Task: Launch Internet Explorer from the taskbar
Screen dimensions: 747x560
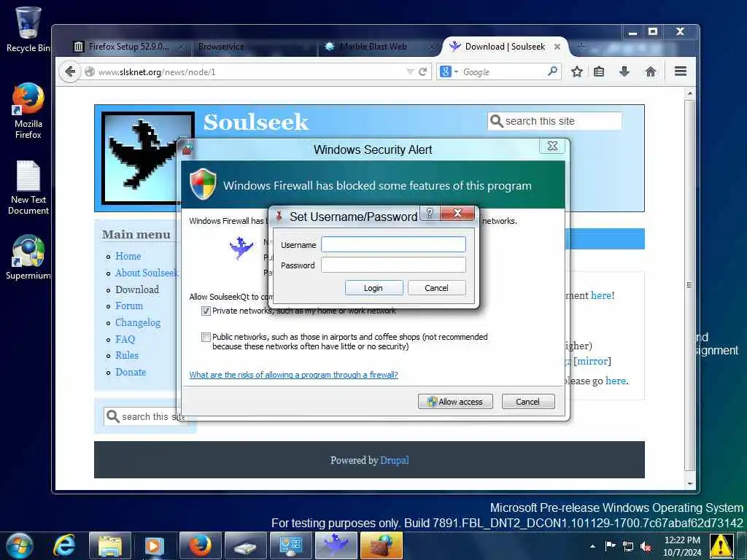Action: pos(64,545)
